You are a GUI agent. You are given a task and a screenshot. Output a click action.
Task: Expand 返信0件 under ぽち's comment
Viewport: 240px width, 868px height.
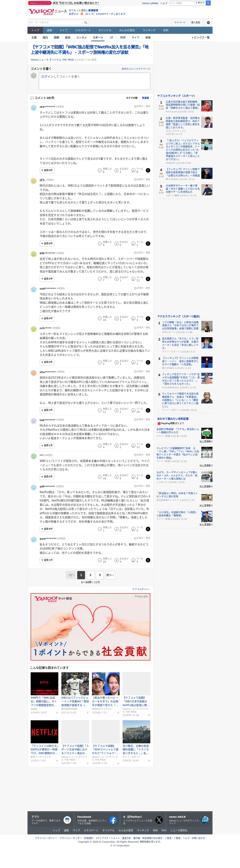coord(47,244)
